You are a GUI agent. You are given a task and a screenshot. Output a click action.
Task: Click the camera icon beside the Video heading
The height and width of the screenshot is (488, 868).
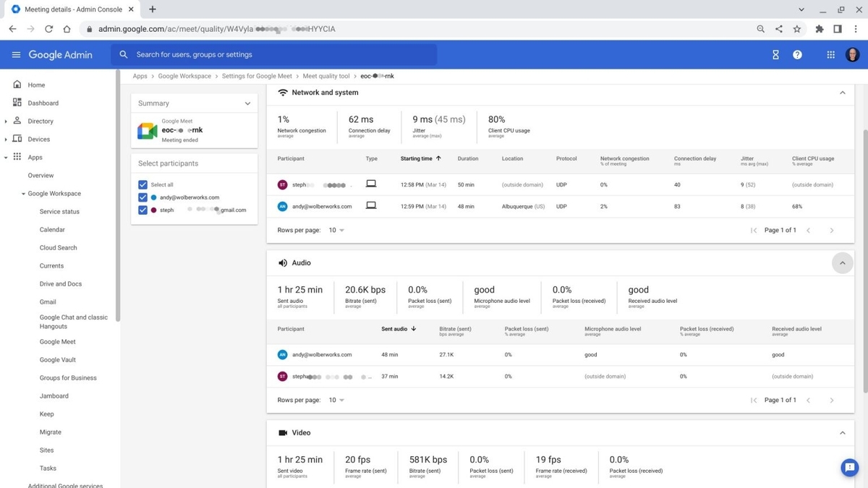click(282, 432)
